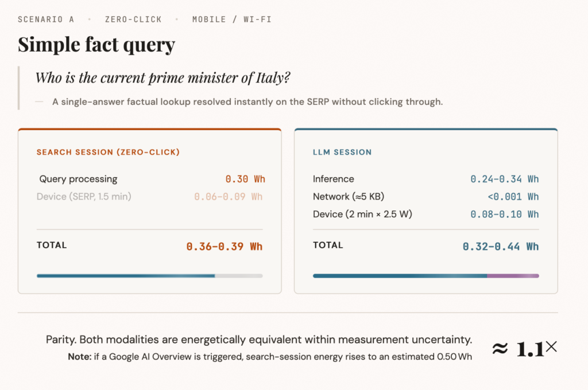Click the SEARCH SESSION (ZERO-CLICK) card header

(108, 153)
